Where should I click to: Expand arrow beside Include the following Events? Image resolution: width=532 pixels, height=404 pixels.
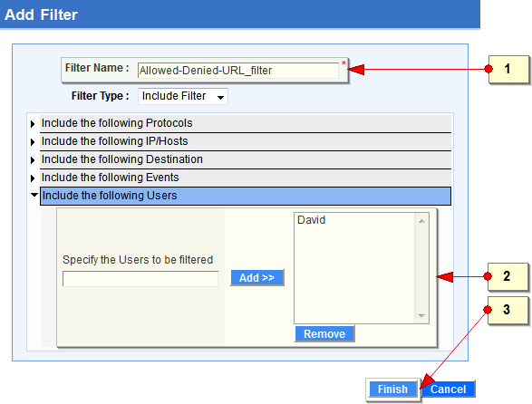[33, 178]
